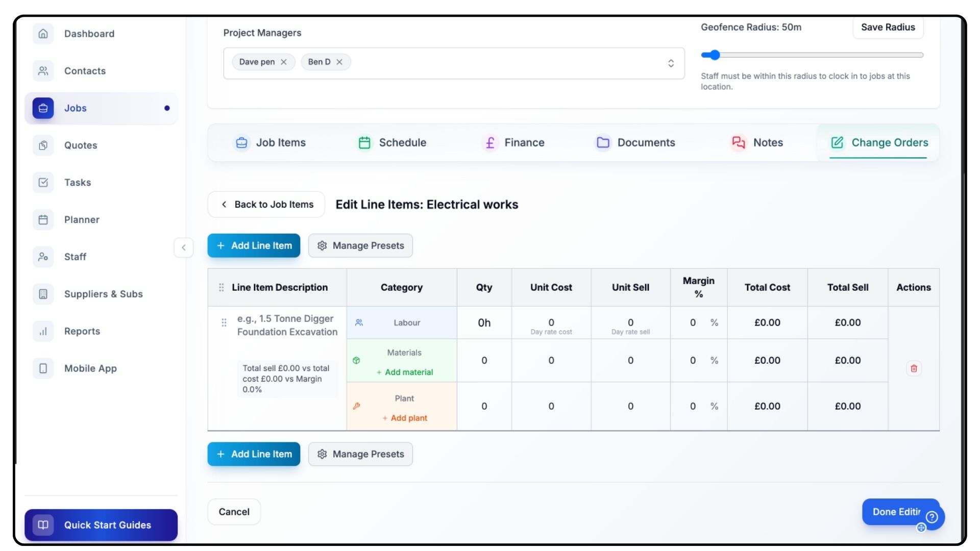Image resolution: width=980 pixels, height=551 pixels.
Task: Click the red delete line item trash icon
Action: pos(914,368)
